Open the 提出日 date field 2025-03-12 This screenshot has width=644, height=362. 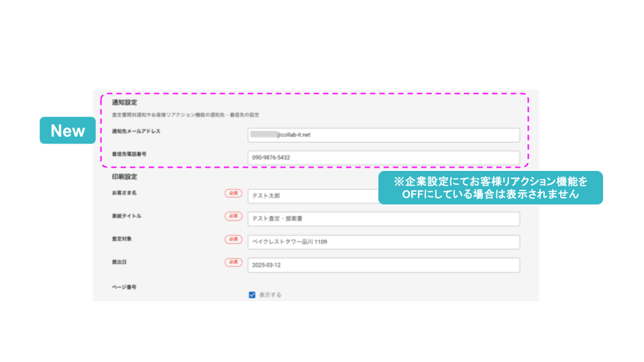tap(383, 265)
